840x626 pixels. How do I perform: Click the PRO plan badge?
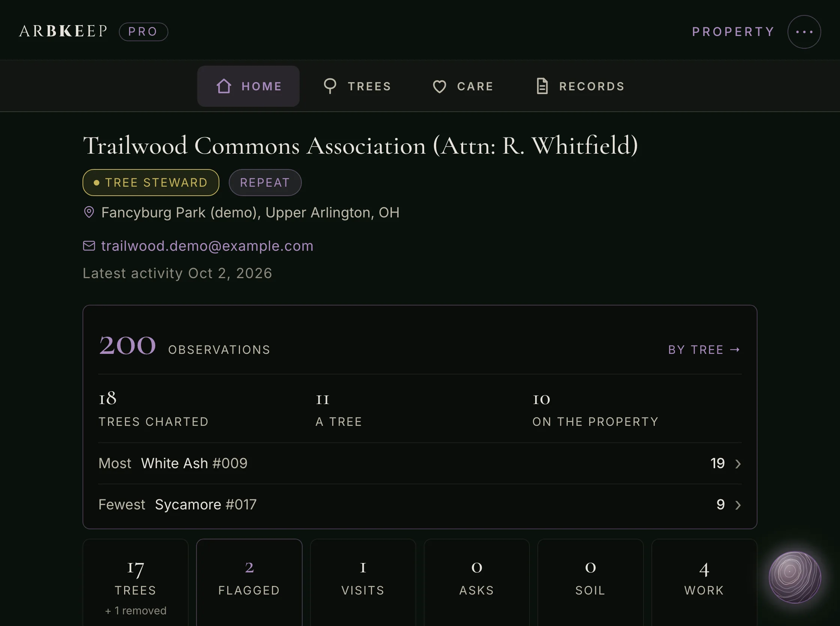[143, 32]
